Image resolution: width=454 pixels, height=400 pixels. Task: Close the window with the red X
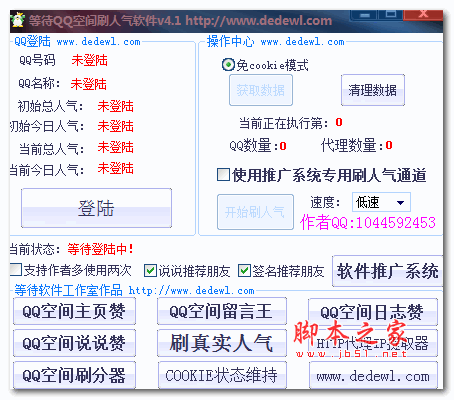[423, 14]
